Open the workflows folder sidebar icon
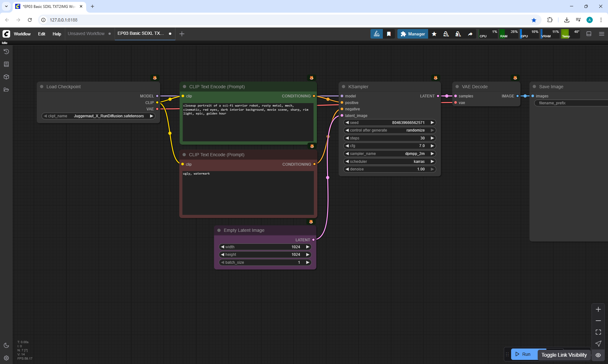This screenshot has height=364, width=608. [6, 89]
